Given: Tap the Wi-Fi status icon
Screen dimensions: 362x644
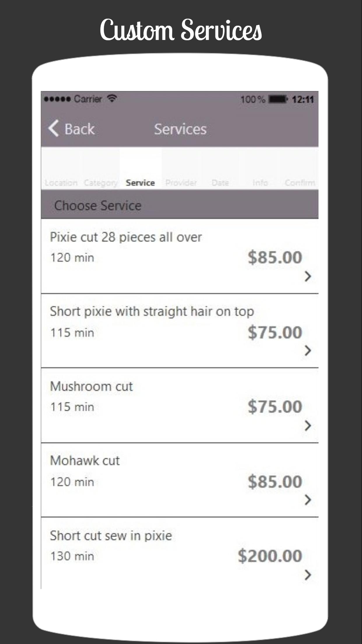Looking at the screenshot, I should pos(112,99).
